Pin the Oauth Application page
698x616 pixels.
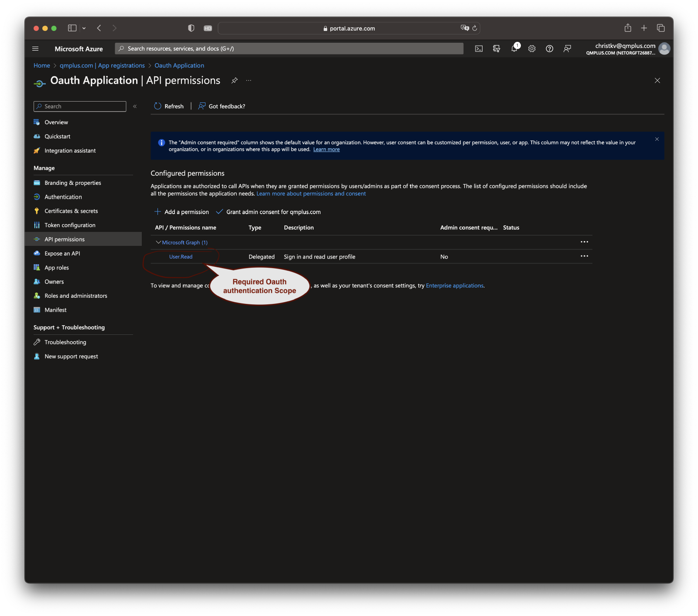coord(234,81)
